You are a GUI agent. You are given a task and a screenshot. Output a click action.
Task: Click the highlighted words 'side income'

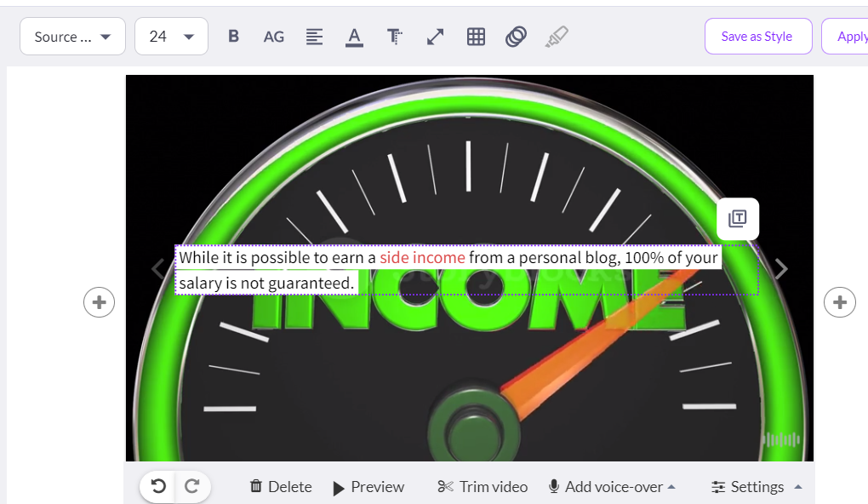pos(422,258)
